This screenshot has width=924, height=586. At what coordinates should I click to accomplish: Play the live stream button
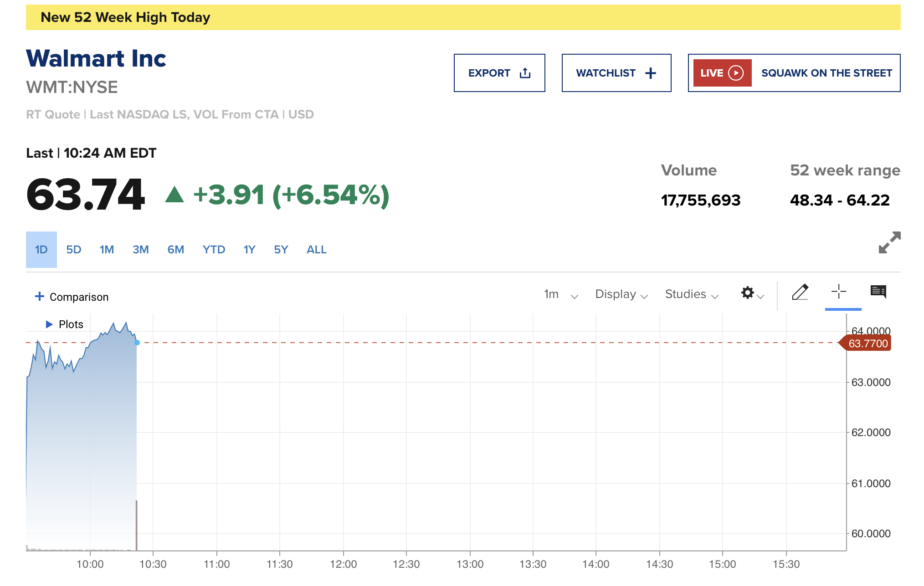735,73
